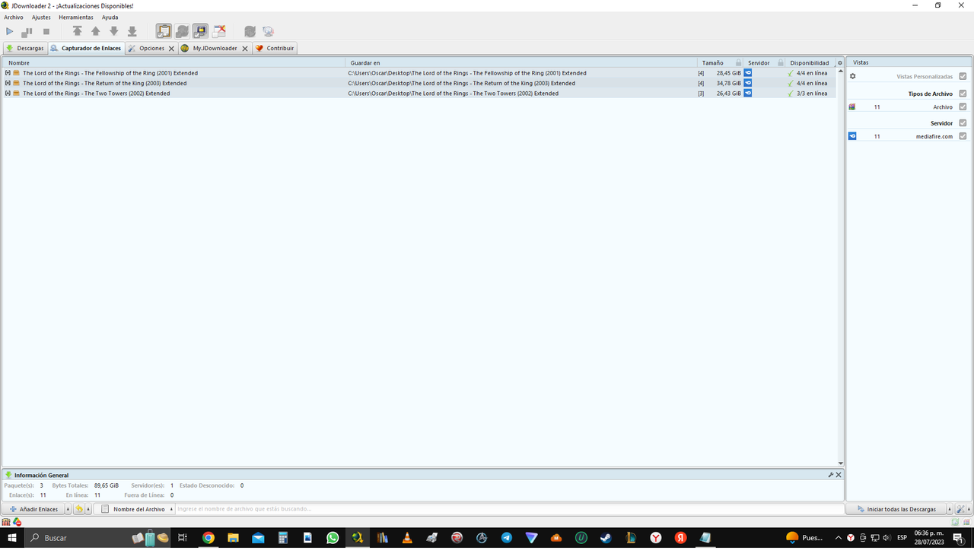Screen dimensions: 974x560
Task: Sort by the Nombre column header
Action: [x=173, y=62]
